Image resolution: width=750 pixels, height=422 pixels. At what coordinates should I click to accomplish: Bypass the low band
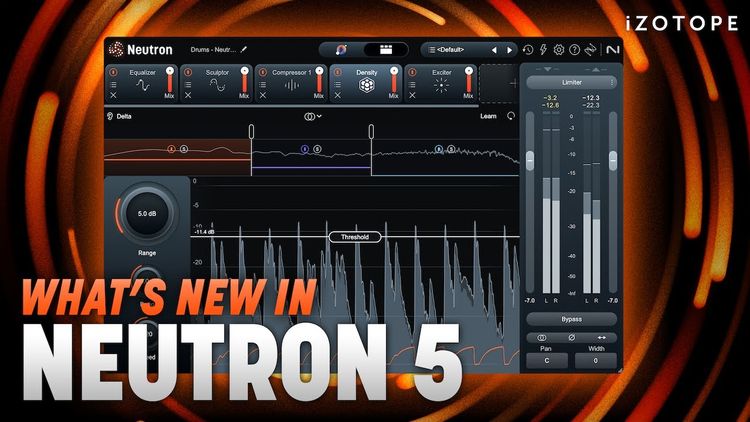[171, 149]
